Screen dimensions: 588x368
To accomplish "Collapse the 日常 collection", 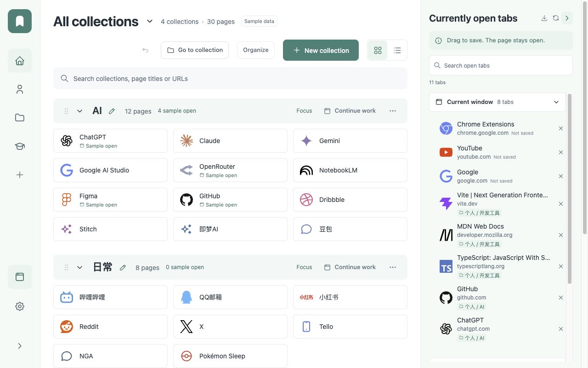I will (80, 267).
